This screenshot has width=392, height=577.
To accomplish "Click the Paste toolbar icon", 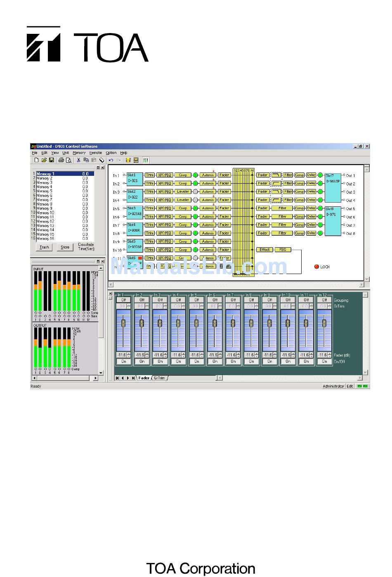I will point(94,160).
